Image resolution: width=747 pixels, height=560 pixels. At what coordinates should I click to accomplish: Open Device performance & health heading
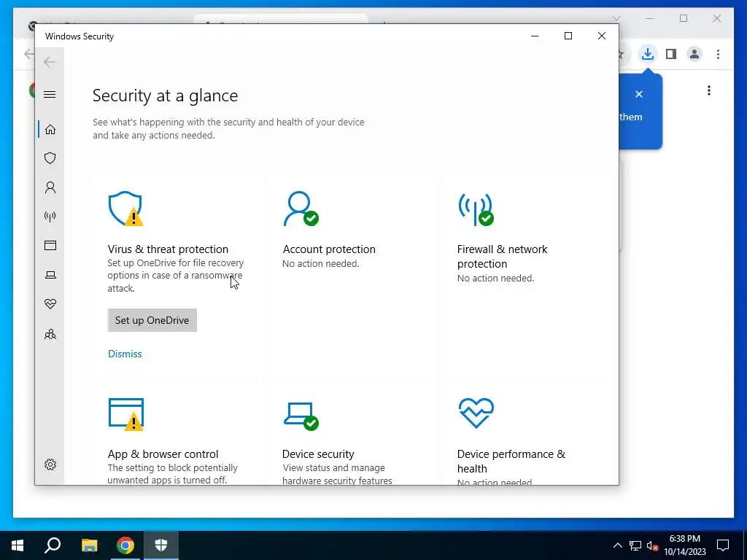point(511,461)
